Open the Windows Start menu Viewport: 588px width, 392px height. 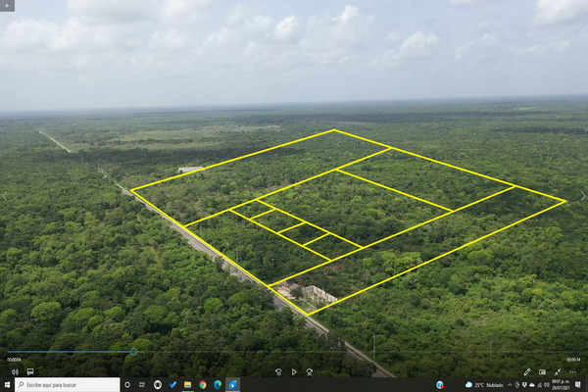pos(7,385)
